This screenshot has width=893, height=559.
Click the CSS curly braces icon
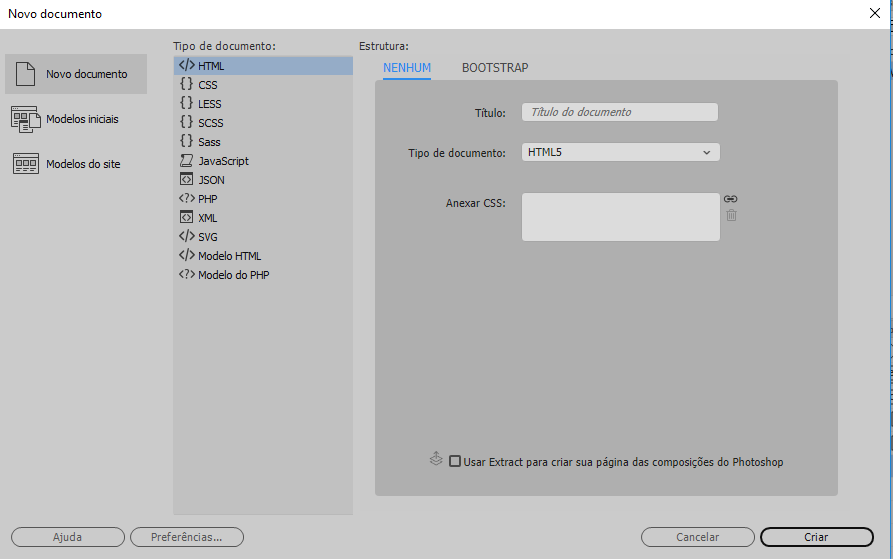pos(186,84)
